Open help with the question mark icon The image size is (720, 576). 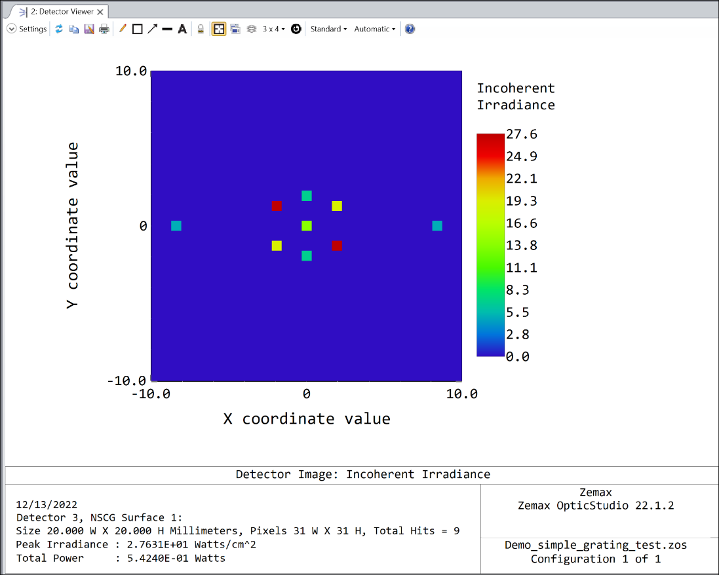(410, 29)
